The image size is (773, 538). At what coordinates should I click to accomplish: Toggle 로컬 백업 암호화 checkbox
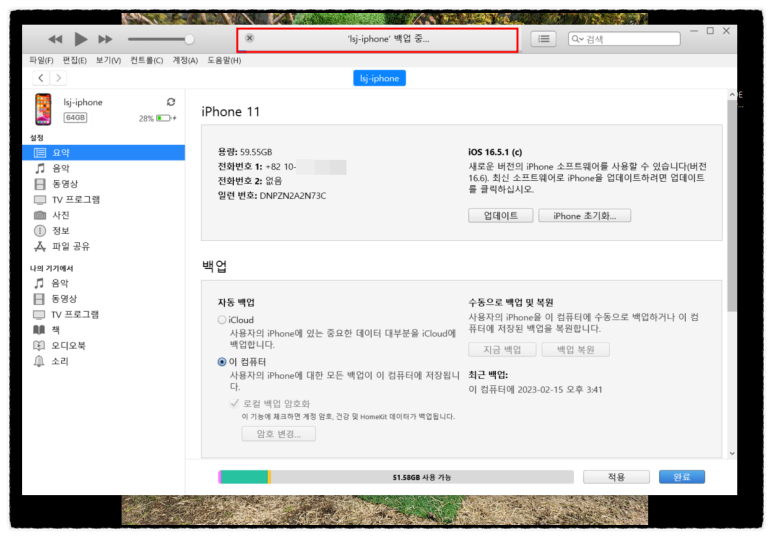tap(234, 403)
